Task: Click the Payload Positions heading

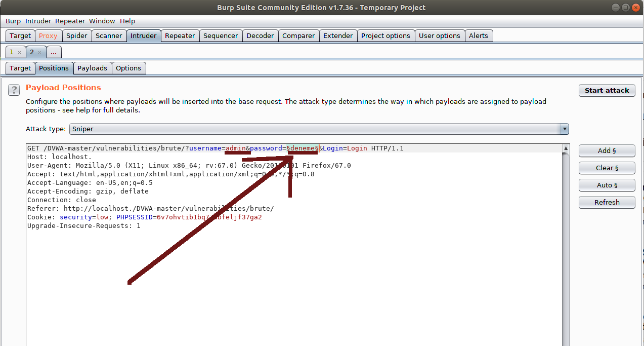Action: [x=63, y=87]
